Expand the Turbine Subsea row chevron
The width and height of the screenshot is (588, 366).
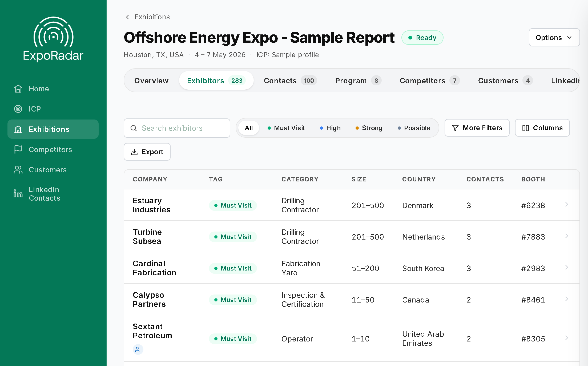[x=567, y=236]
